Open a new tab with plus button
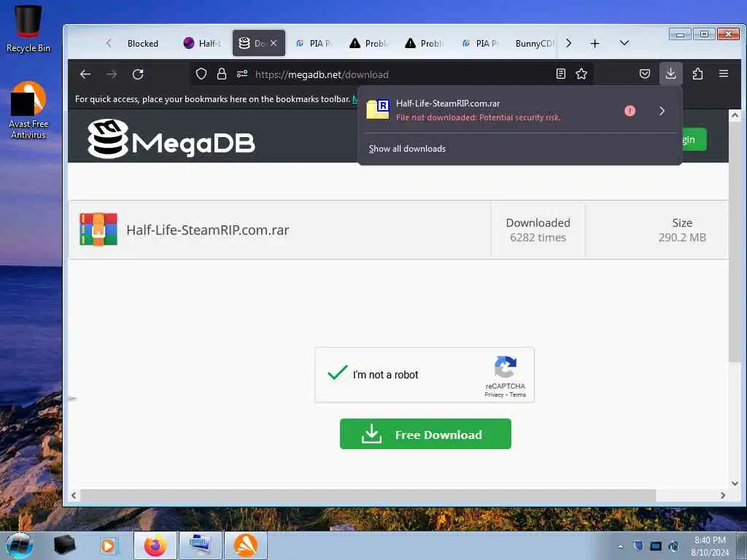The image size is (747, 560). [x=595, y=44]
